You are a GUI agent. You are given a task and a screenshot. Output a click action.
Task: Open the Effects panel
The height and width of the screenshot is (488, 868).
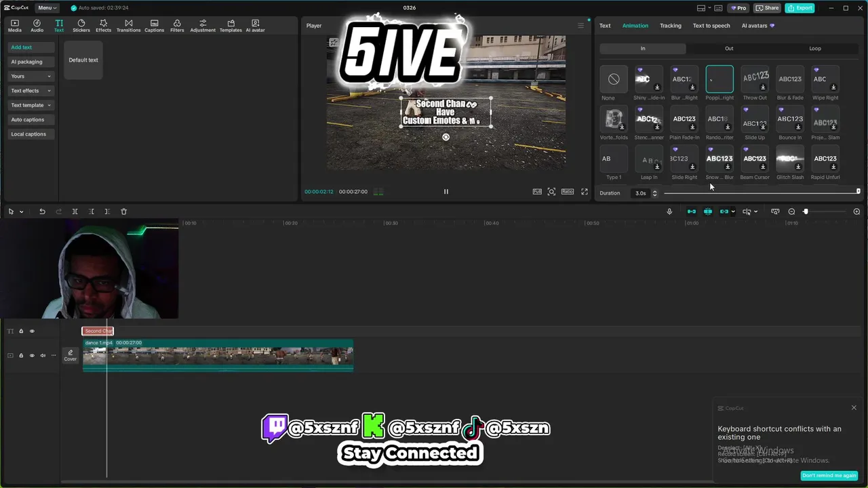(103, 26)
